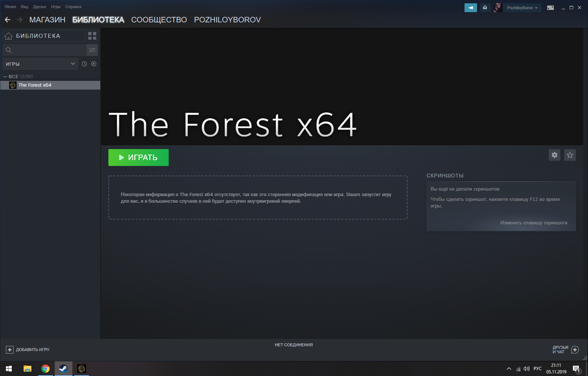Launch Google Chrome from taskbar
This screenshot has width=588, height=376.
(46, 369)
